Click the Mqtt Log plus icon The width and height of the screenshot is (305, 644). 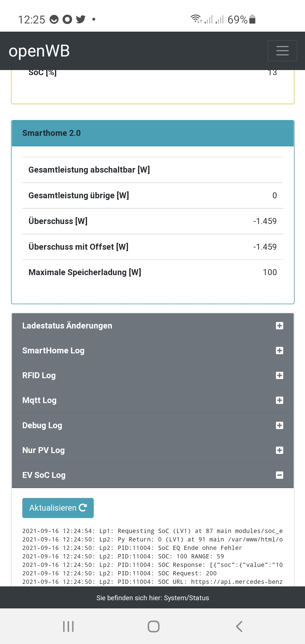click(x=279, y=400)
